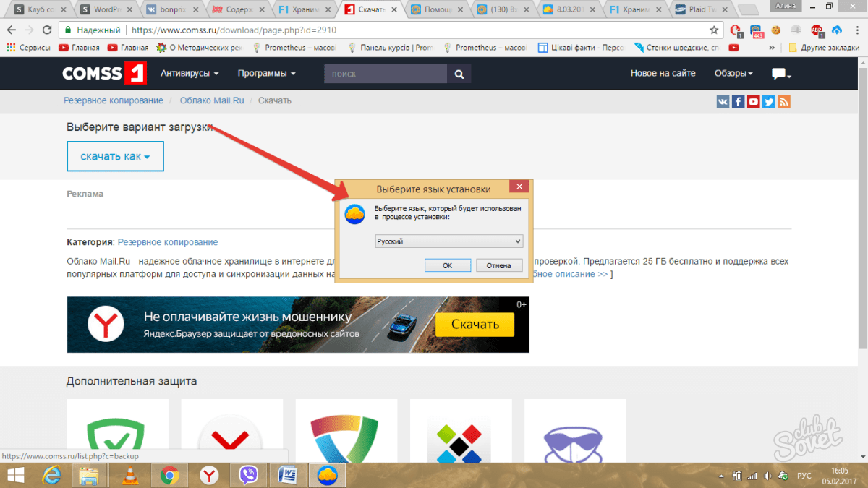Open Windows Start button

[x=15, y=475]
